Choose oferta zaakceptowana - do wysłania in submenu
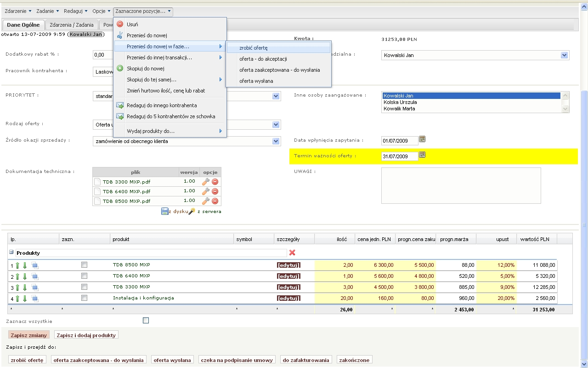 tap(278, 70)
